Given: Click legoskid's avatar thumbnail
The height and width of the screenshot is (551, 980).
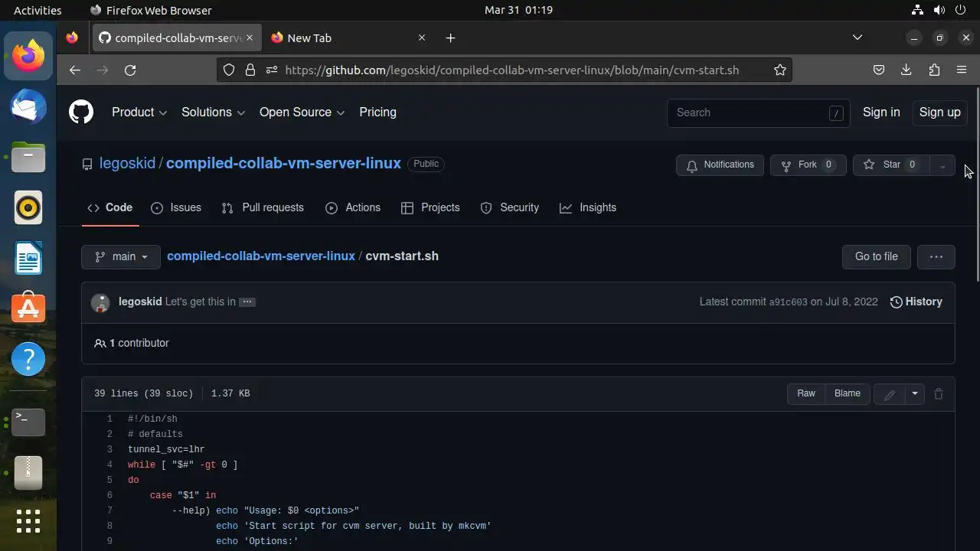Looking at the screenshot, I should pos(100,302).
